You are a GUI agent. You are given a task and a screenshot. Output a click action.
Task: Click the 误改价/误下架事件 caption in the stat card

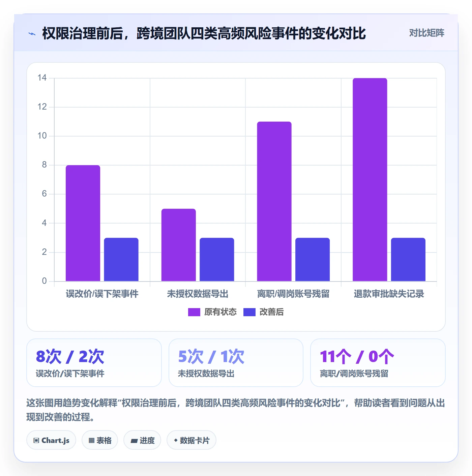click(x=70, y=374)
